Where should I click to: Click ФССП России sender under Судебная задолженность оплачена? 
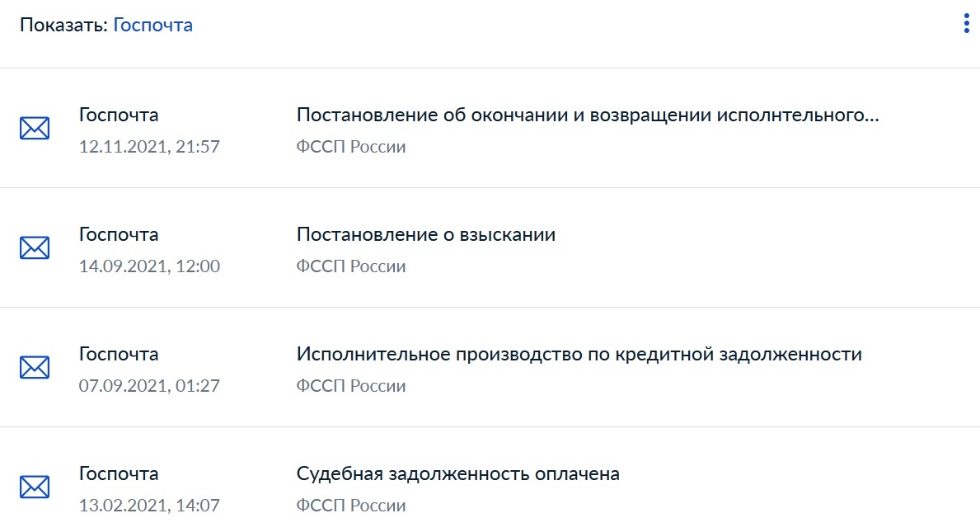tap(351, 506)
